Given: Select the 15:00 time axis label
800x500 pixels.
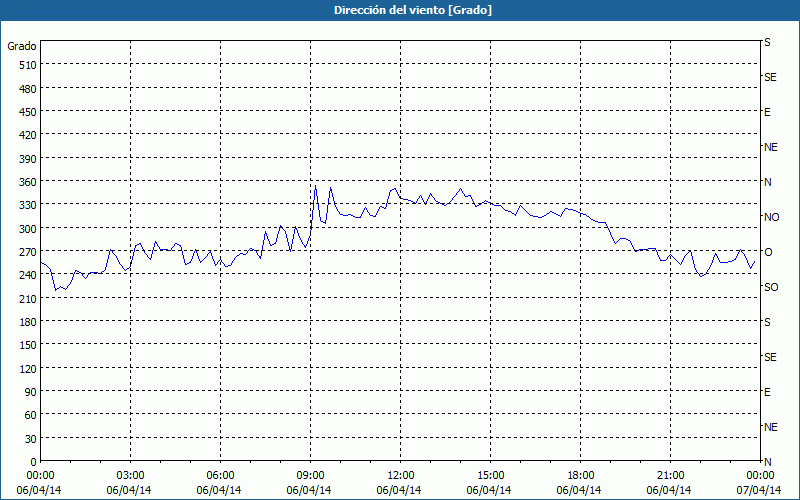Looking at the screenshot, I should click(x=490, y=476).
